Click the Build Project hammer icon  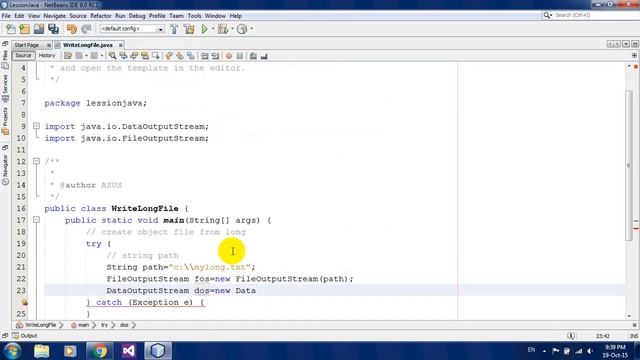(x=174, y=29)
